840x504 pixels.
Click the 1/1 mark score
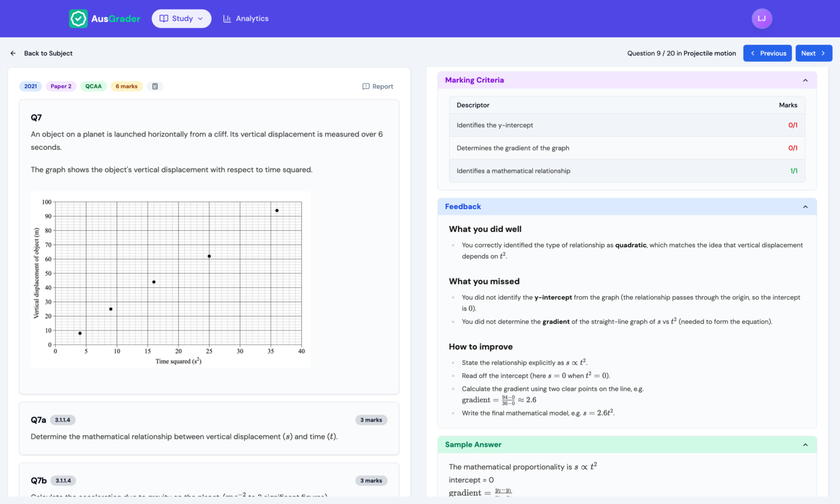click(x=794, y=171)
